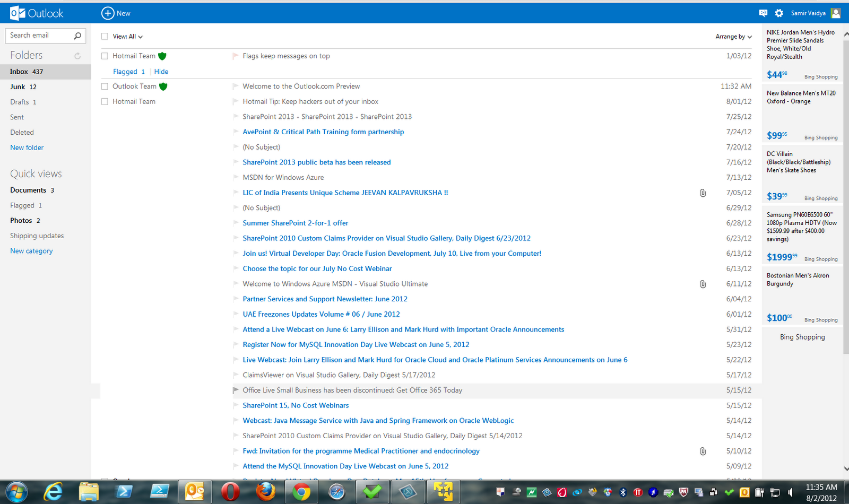This screenshot has height=504, width=849.
Task: Click Samir Vaidya's profile picture
Action: point(835,12)
